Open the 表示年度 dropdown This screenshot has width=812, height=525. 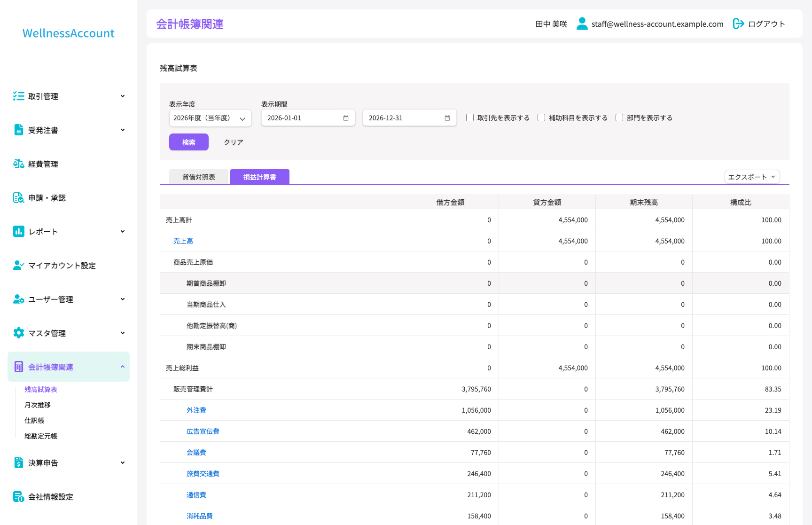click(211, 118)
